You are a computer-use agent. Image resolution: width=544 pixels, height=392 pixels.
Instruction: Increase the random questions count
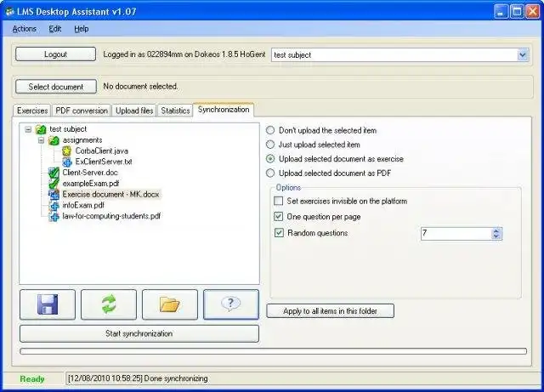(496, 231)
